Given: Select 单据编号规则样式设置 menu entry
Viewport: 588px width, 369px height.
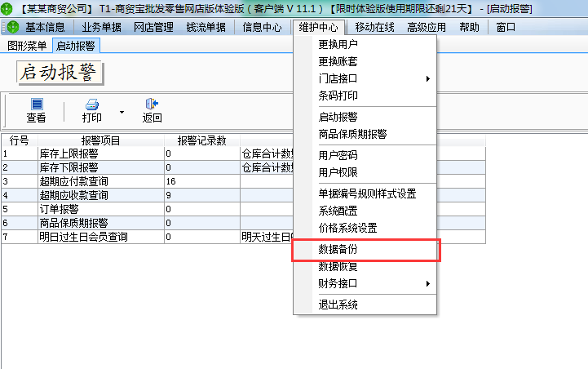Looking at the screenshot, I should [365, 193].
